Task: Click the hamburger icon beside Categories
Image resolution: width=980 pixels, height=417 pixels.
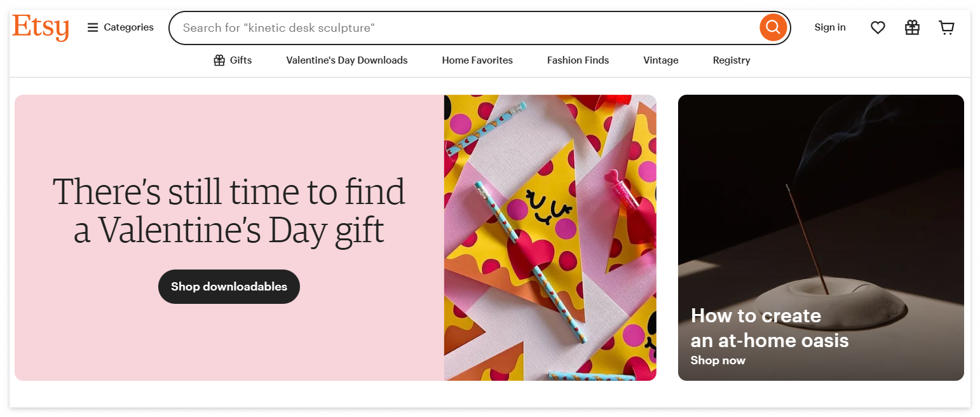Action: click(93, 27)
